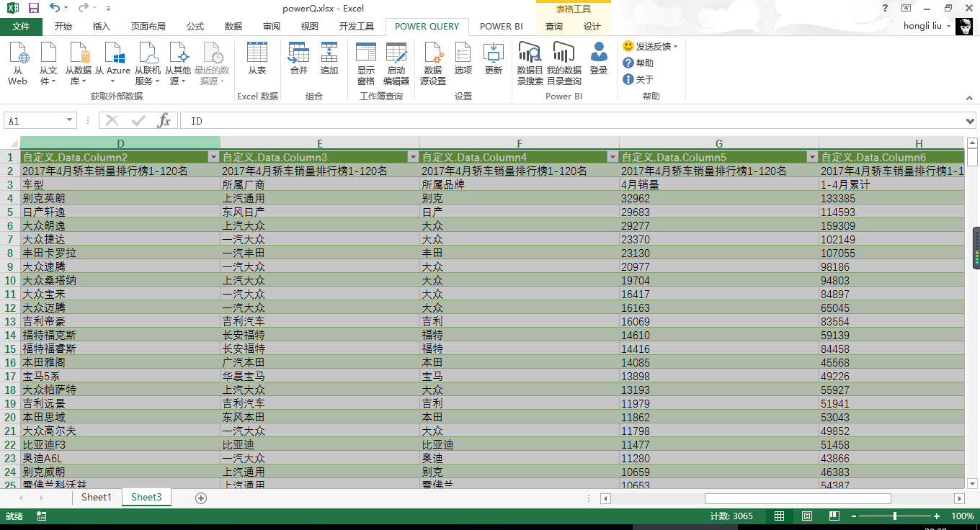Open Send Feedback (发送反馈) dropdown
980x530 pixels.
[651, 46]
